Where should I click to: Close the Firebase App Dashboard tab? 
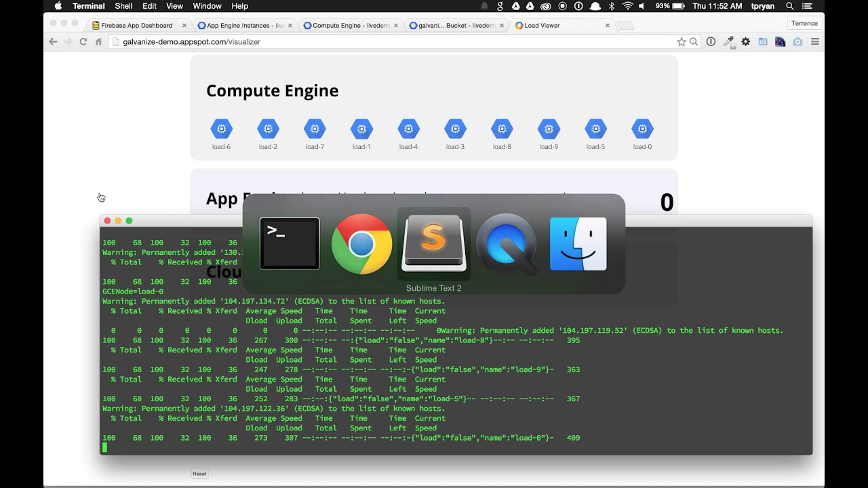[184, 25]
